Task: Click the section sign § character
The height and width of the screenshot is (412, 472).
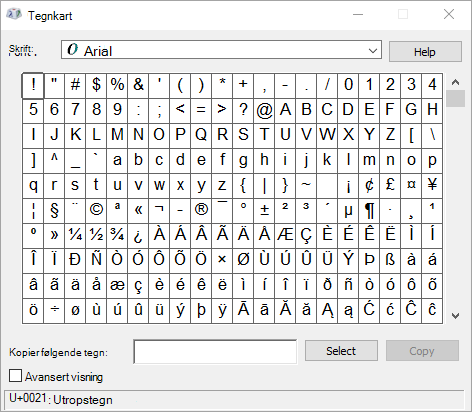Action: 54,211
